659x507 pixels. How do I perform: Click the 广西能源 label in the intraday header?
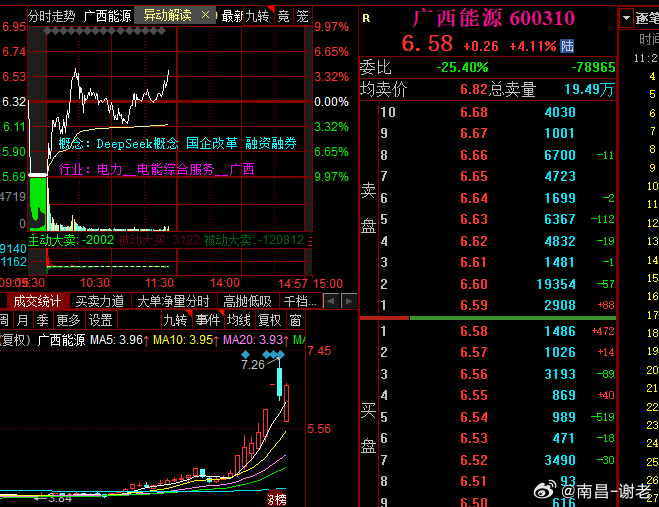(108, 16)
